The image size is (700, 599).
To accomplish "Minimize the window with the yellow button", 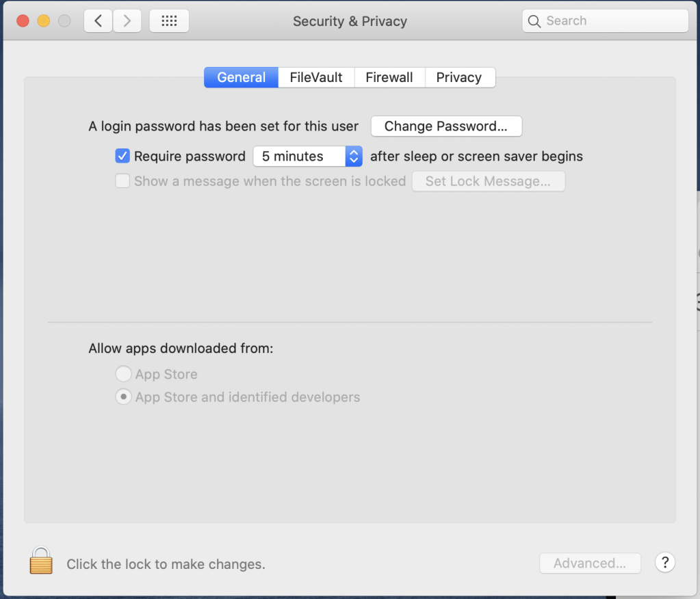I will coord(43,21).
